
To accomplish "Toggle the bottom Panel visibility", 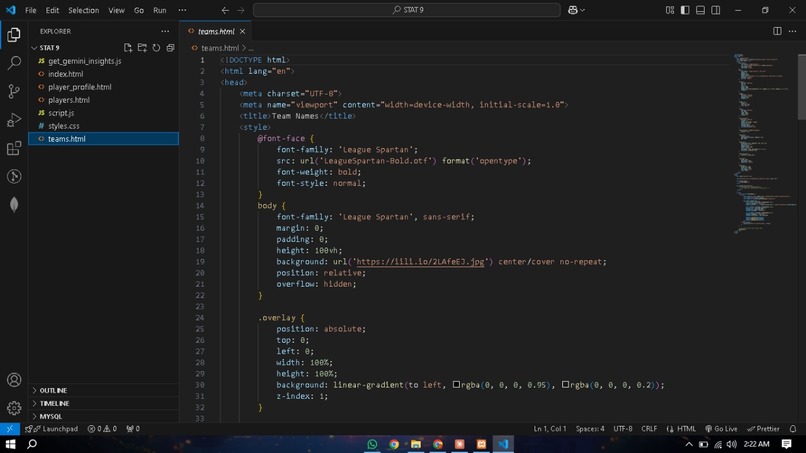I will 700,10.
